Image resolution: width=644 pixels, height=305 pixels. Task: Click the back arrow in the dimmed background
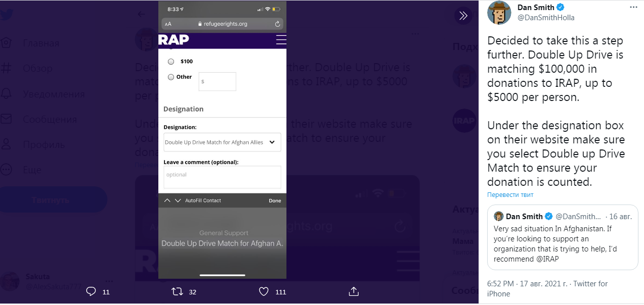pos(142,14)
